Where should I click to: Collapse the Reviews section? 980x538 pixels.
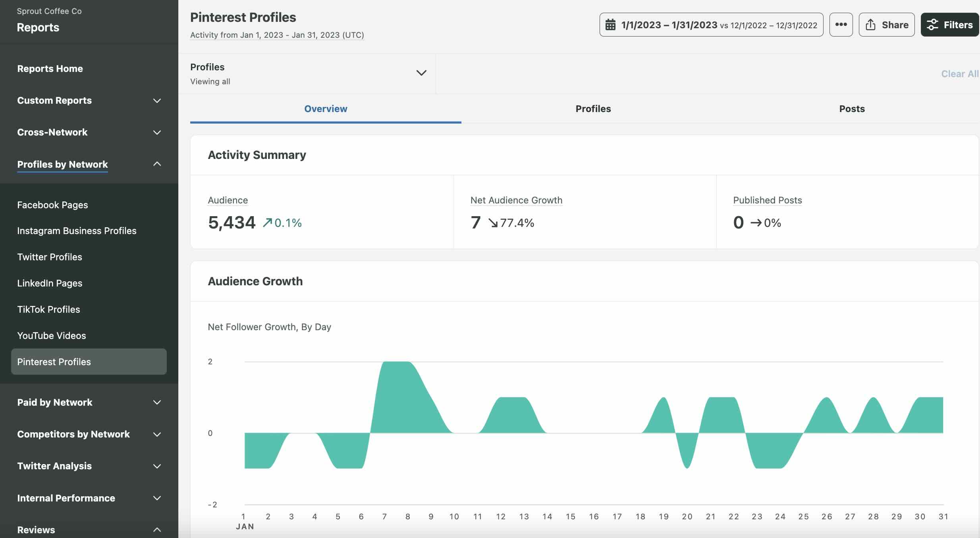pos(156,530)
